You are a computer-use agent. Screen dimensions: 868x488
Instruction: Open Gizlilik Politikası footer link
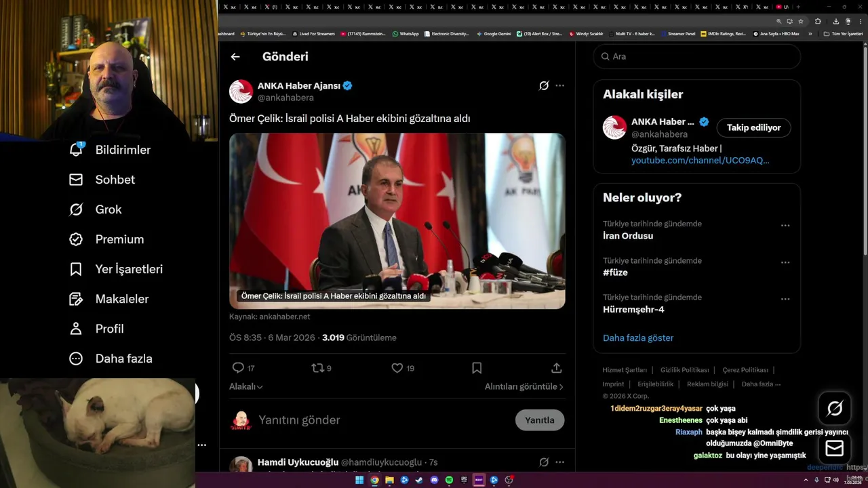tap(684, 370)
